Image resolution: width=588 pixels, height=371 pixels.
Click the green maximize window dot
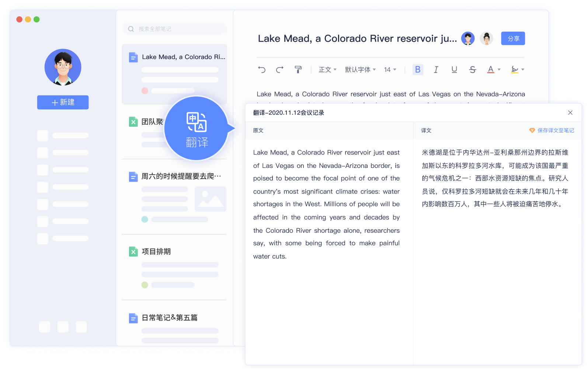pos(36,19)
